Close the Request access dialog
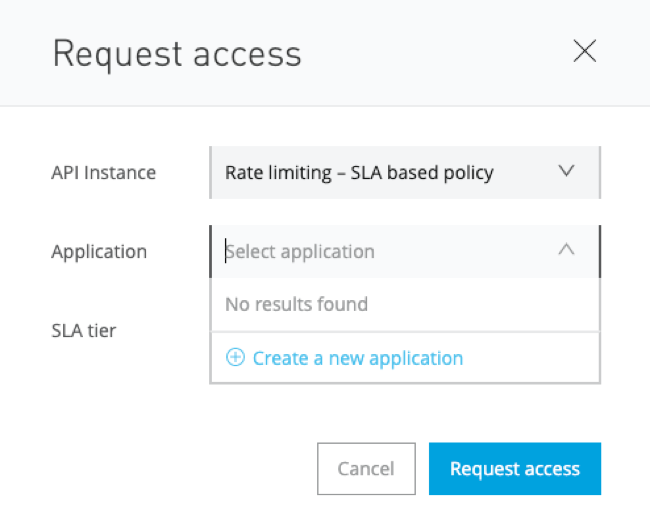 click(x=584, y=52)
